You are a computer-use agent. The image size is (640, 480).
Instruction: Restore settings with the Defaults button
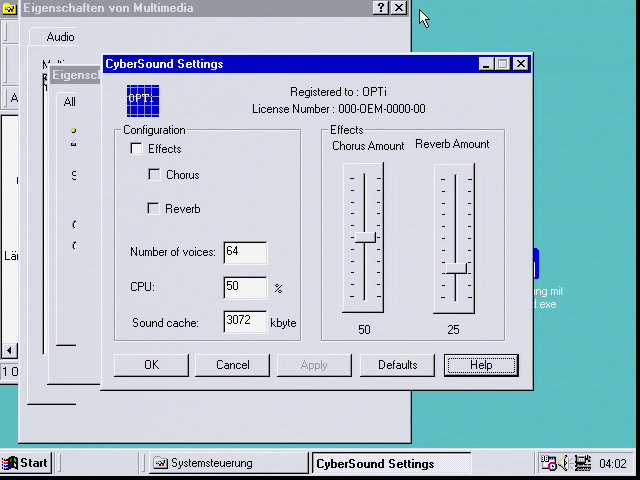pyautogui.click(x=397, y=365)
